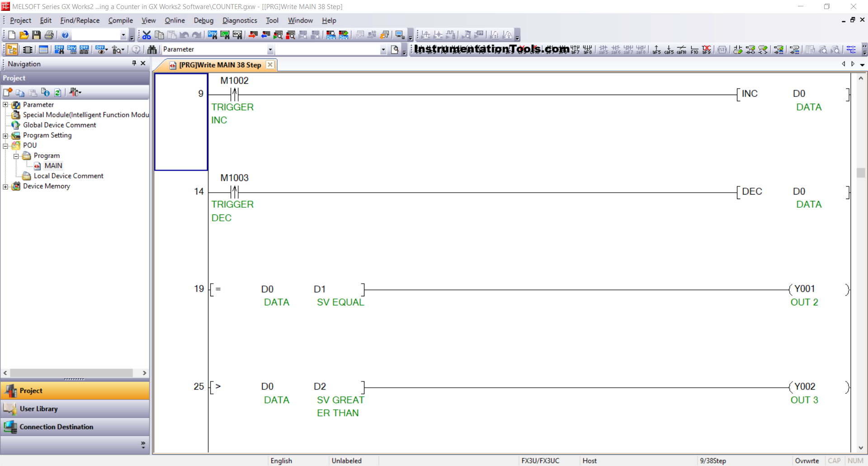Click the New Data icon in Project panel

(8, 92)
